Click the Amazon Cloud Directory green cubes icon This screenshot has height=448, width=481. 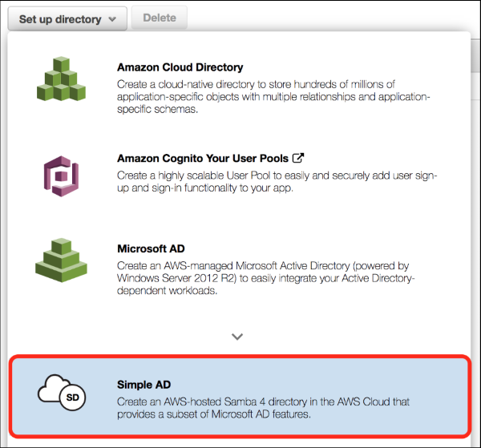pyautogui.click(x=61, y=79)
